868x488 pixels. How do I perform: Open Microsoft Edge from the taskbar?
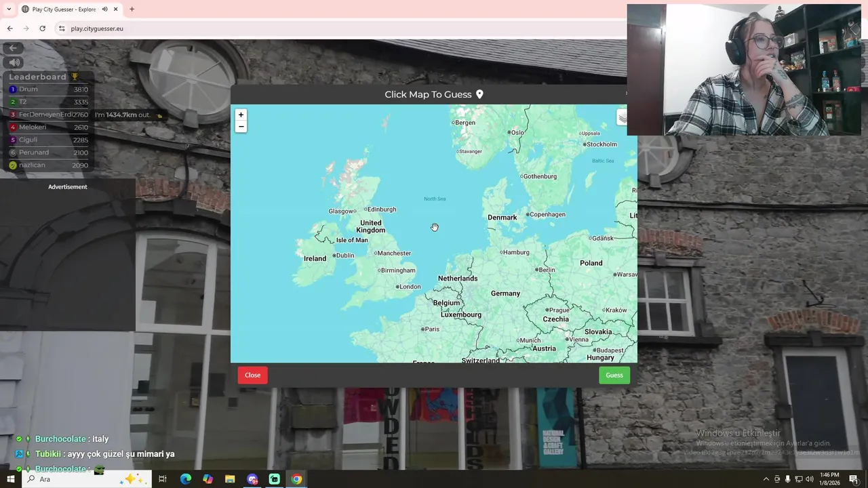click(185, 479)
